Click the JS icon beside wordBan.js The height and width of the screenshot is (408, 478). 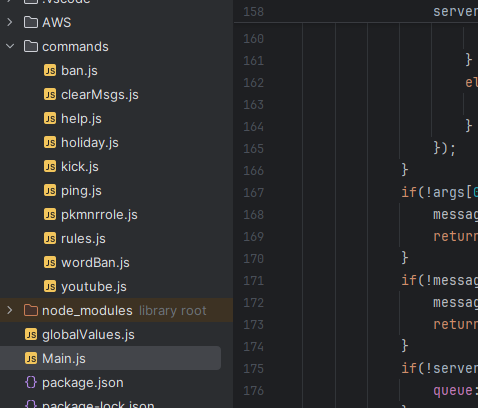50,262
